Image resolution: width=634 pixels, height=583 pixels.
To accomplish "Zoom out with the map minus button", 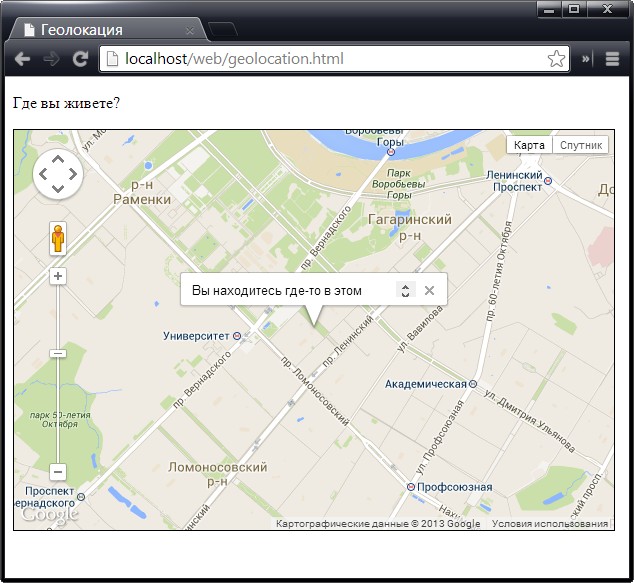I will click(x=58, y=471).
